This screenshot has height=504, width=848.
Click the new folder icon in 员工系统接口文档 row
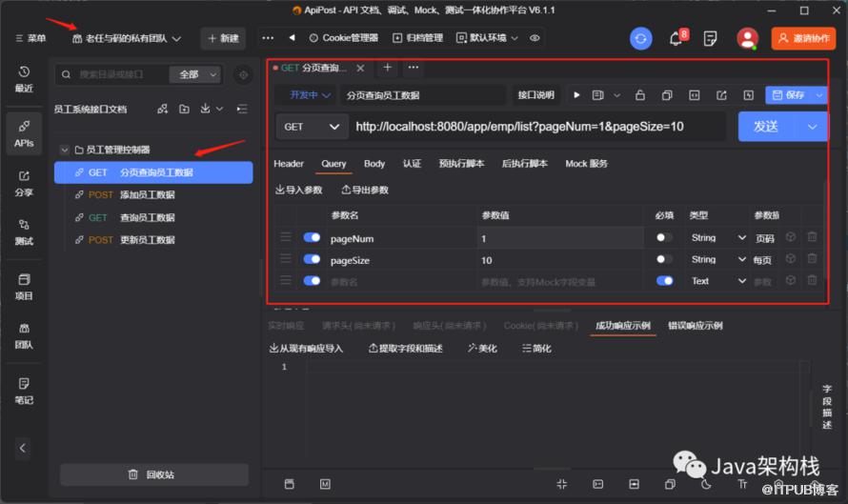pyautogui.click(x=185, y=110)
